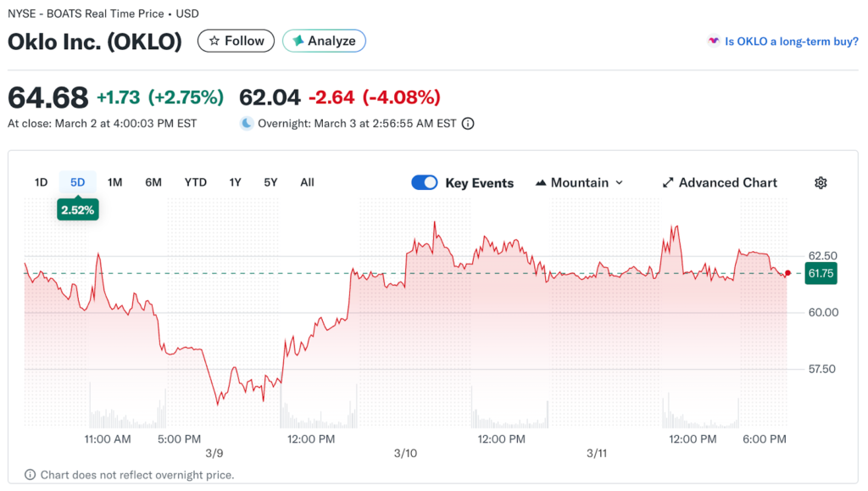Open chart settings gear icon
Image resolution: width=868 pixels, height=491 pixels.
(820, 182)
